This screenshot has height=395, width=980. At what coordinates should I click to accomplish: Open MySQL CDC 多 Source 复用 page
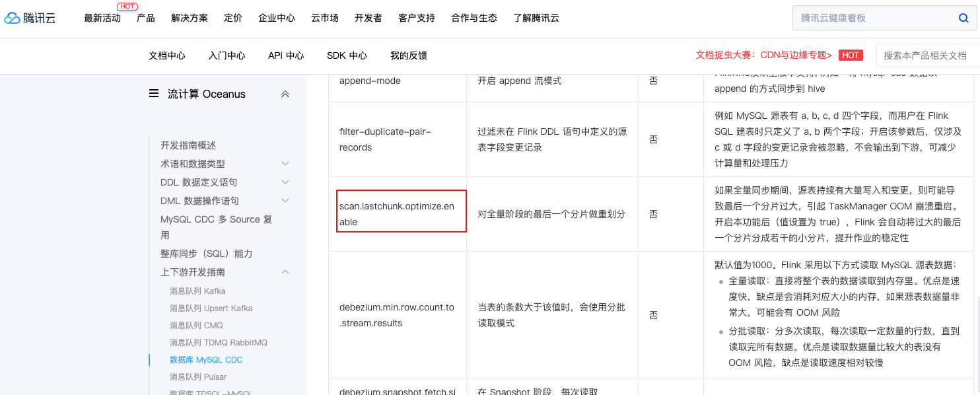[217, 227]
